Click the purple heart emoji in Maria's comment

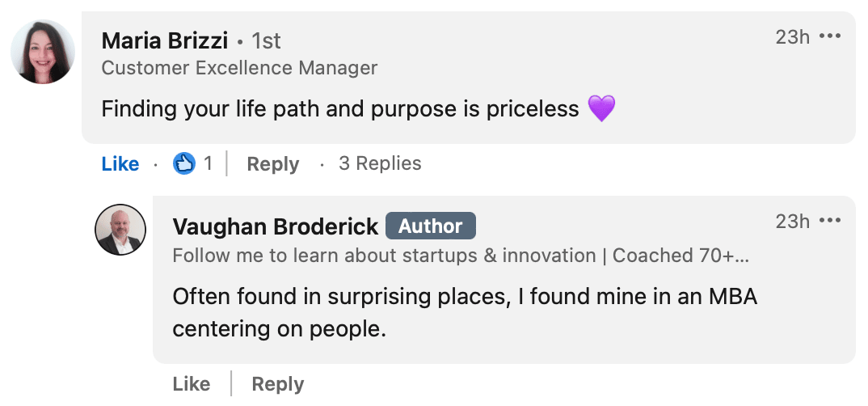click(x=601, y=108)
